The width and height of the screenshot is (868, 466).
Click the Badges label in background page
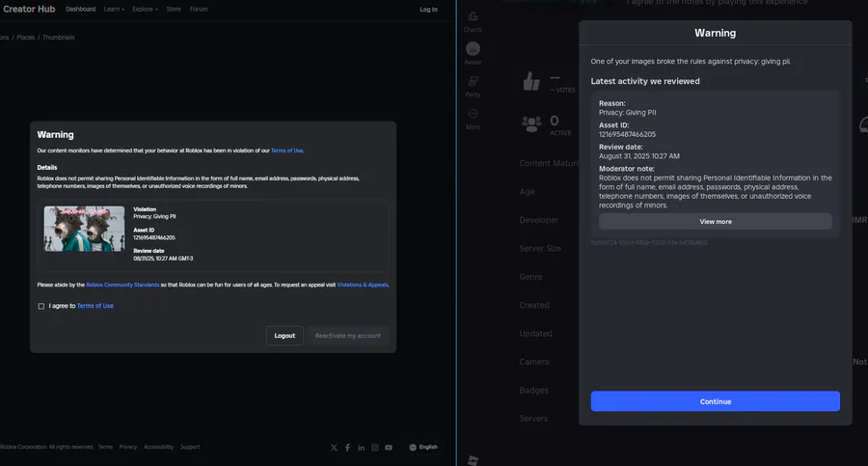click(533, 391)
